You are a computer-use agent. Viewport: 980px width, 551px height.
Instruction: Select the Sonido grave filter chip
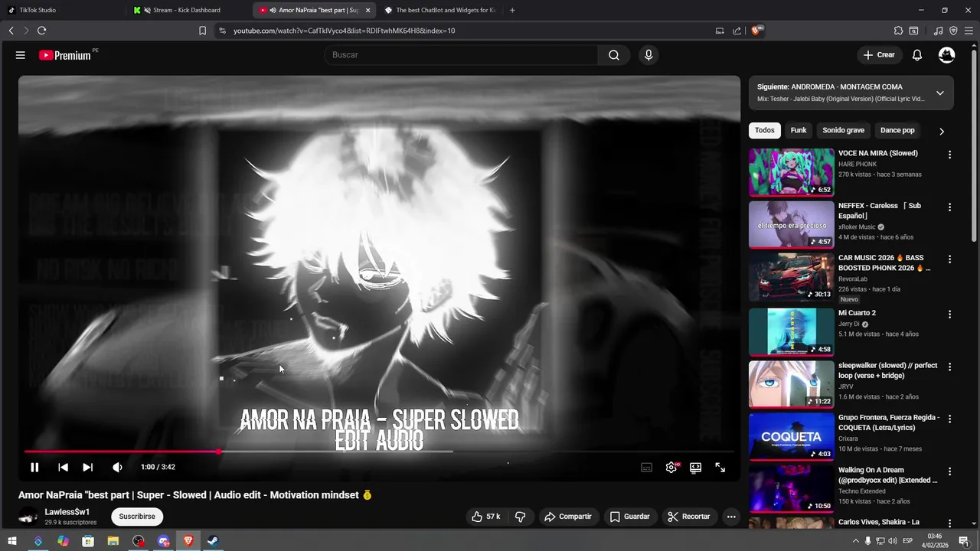843,130
